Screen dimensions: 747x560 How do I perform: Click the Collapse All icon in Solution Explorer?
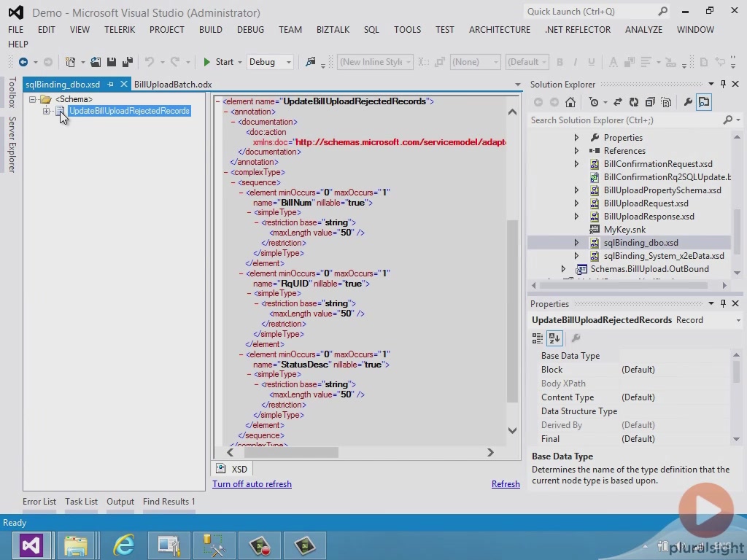point(650,102)
